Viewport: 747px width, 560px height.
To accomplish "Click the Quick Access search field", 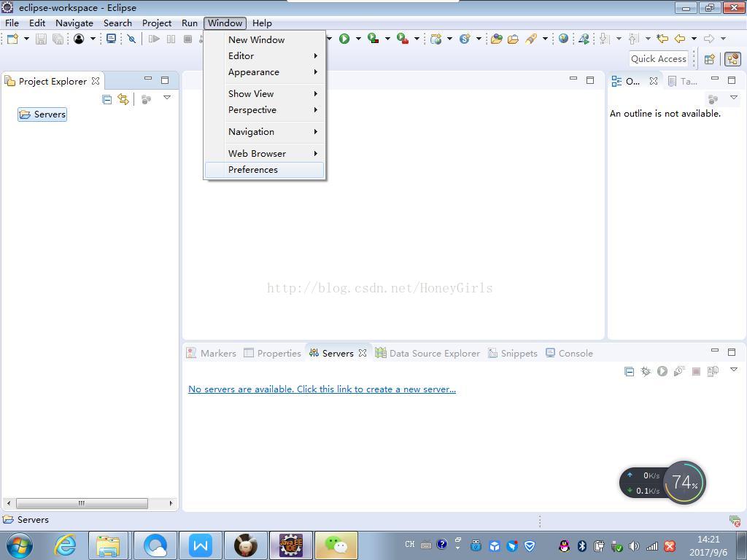I will 659,59.
